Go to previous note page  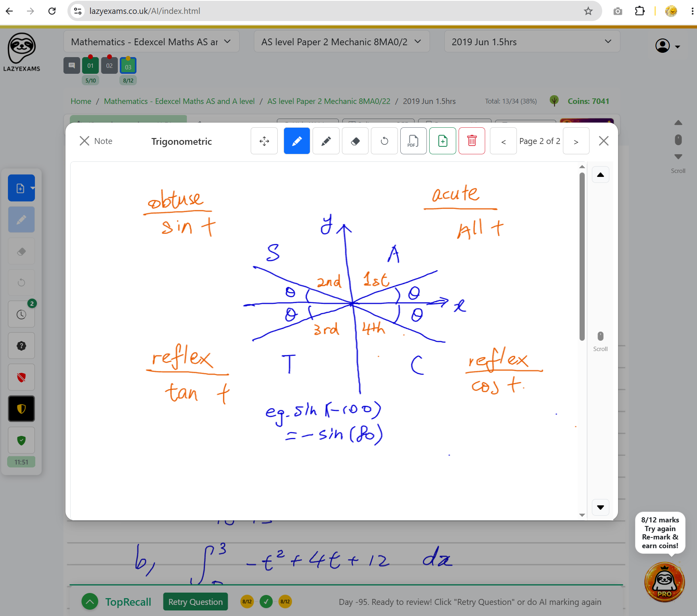pos(503,141)
